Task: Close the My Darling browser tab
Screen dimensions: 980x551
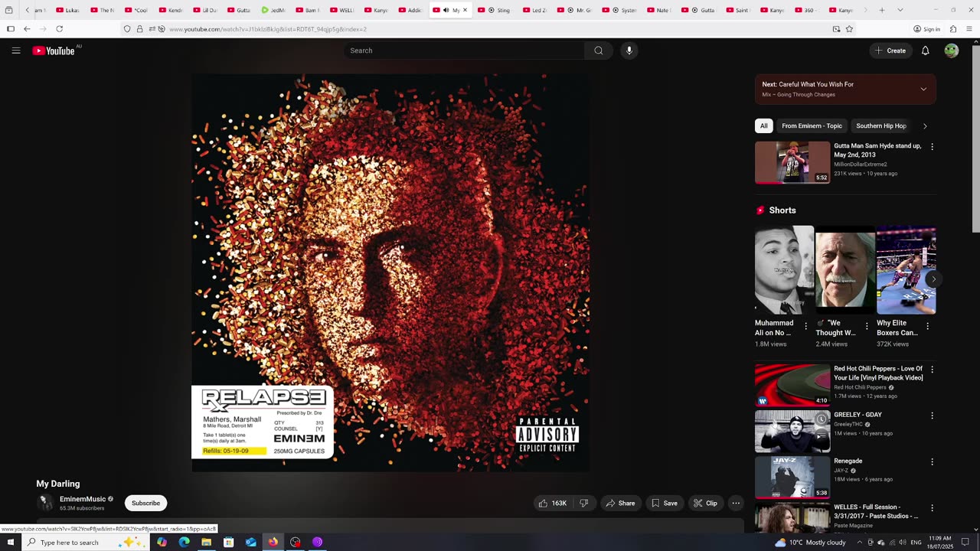Action: point(465,10)
